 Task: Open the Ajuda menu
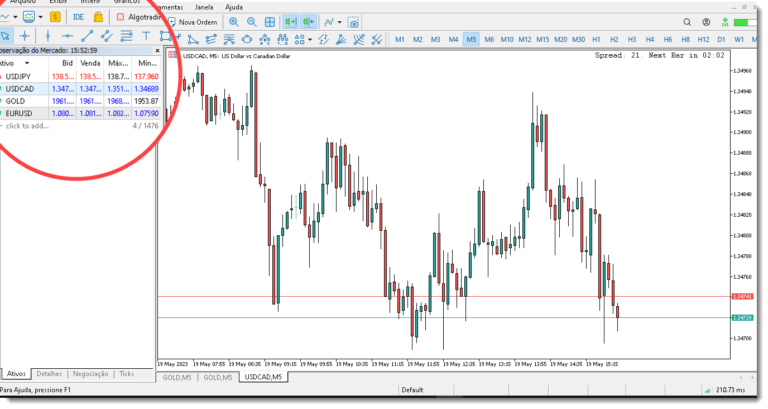pos(234,7)
